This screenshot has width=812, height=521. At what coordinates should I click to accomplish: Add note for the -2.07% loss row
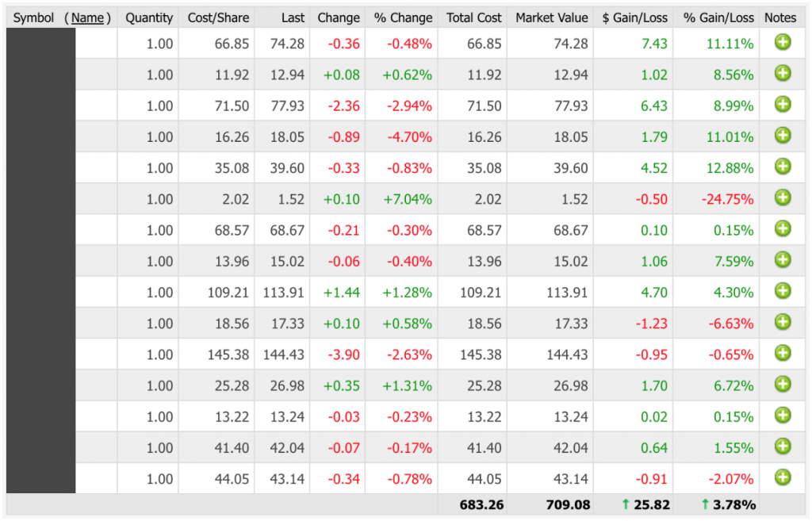783,477
